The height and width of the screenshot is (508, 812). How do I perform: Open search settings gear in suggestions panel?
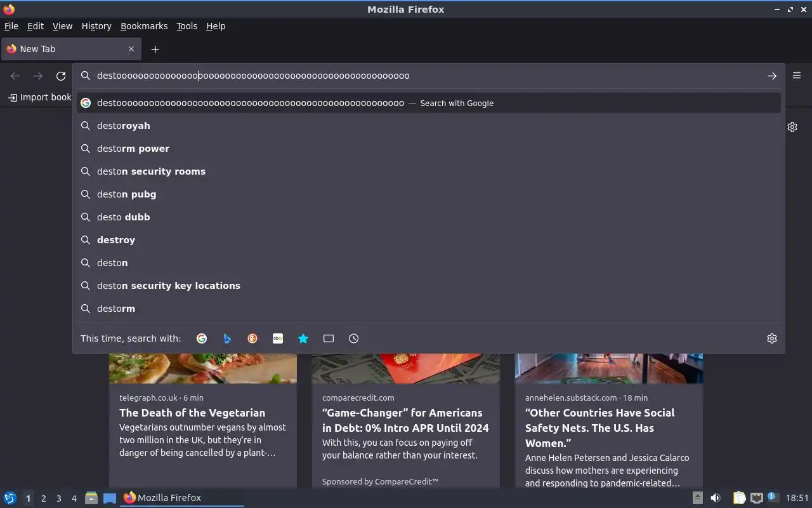pos(771,338)
